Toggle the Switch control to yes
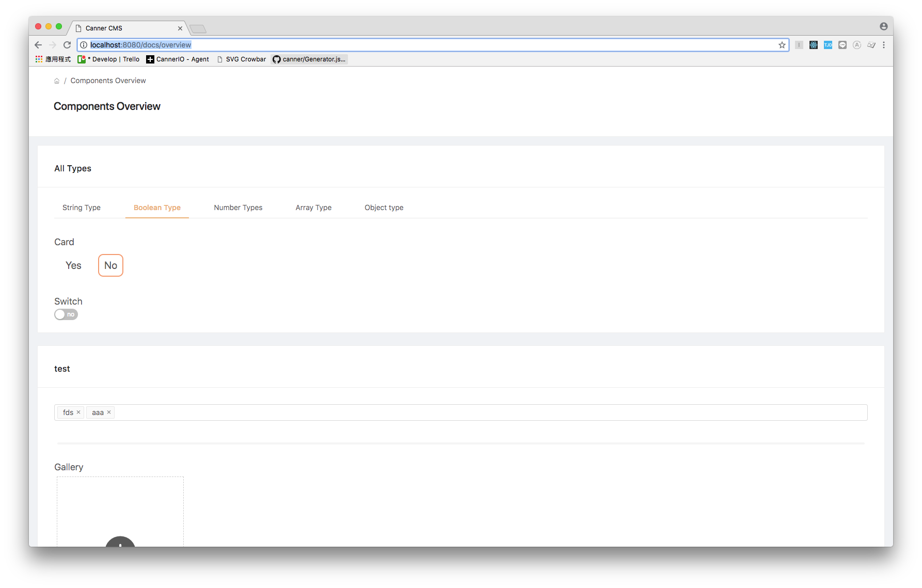 [x=66, y=314]
